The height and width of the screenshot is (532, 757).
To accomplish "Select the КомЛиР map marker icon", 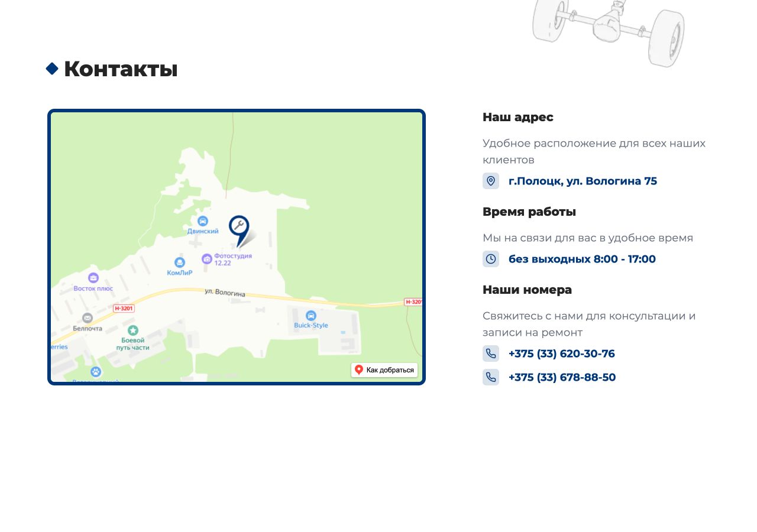I will click(180, 262).
